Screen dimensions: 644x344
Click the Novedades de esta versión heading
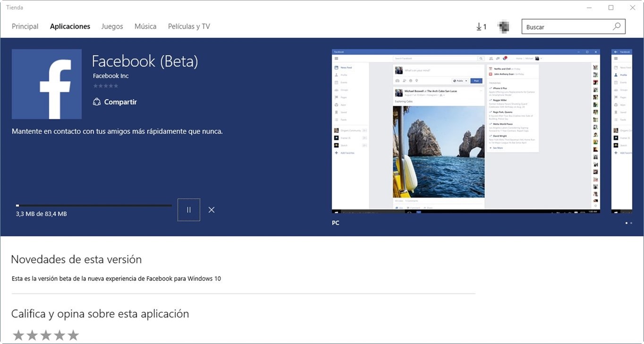(76, 259)
